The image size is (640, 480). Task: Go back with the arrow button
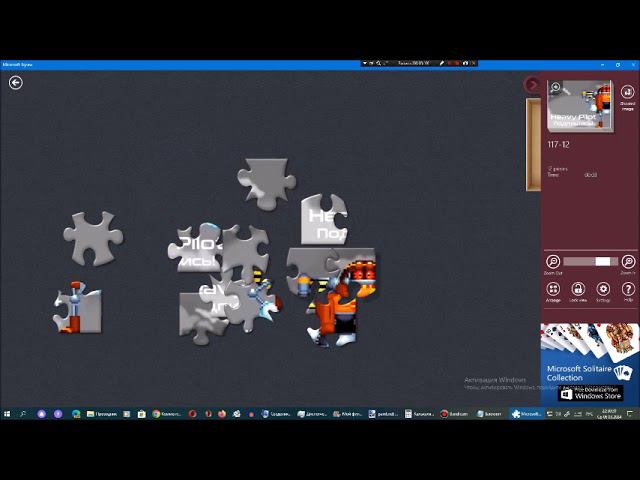(16, 83)
